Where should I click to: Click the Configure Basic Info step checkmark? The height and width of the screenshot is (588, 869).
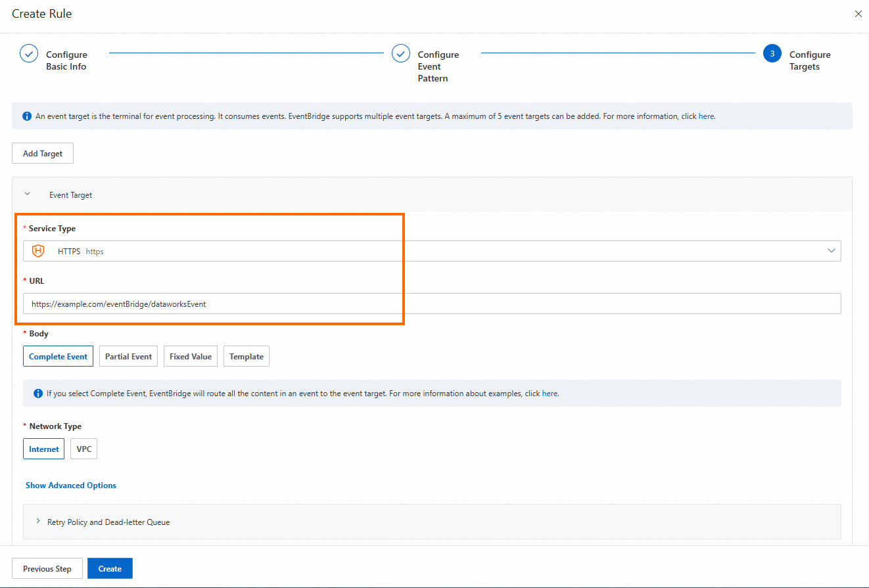pos(29,54)
